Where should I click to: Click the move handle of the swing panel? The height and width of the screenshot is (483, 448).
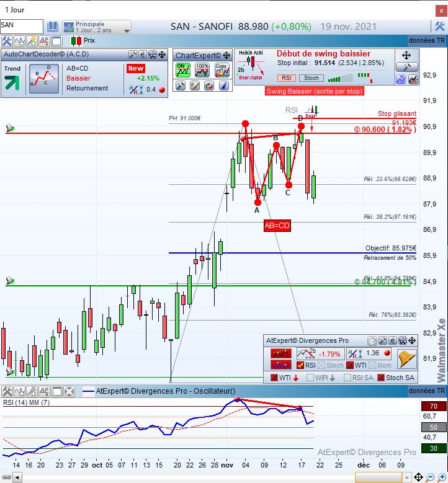coord(406,55)
